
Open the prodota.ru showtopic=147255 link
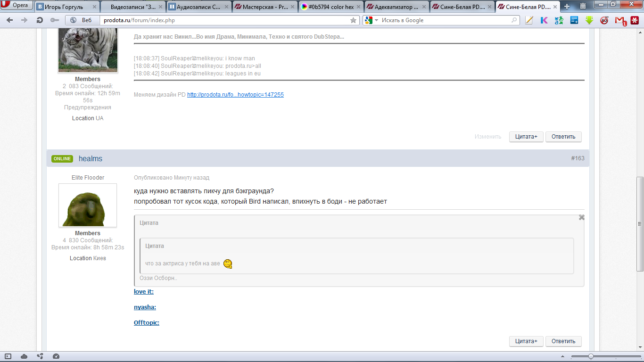(x=235, y=95)
